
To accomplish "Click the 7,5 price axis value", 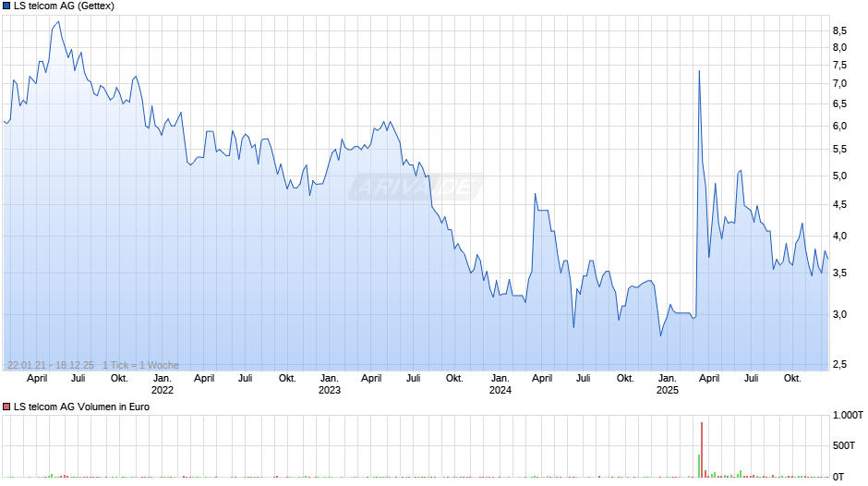I will 839,66.
